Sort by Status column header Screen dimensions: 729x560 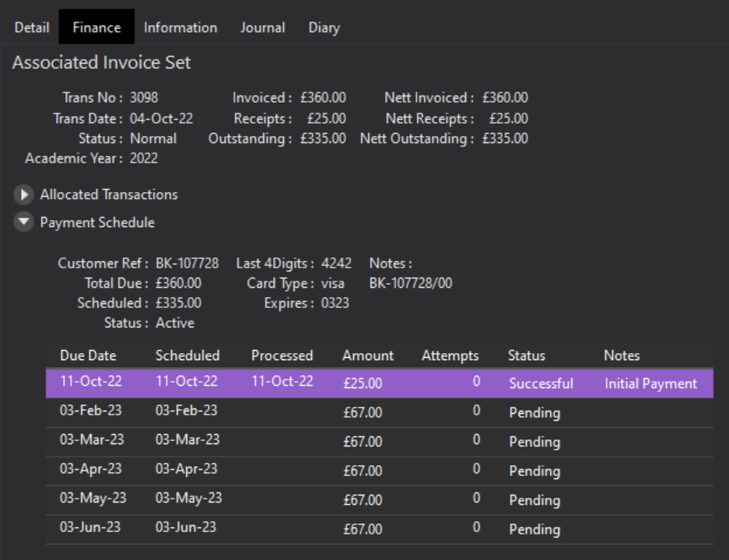(x=526, y=355)
